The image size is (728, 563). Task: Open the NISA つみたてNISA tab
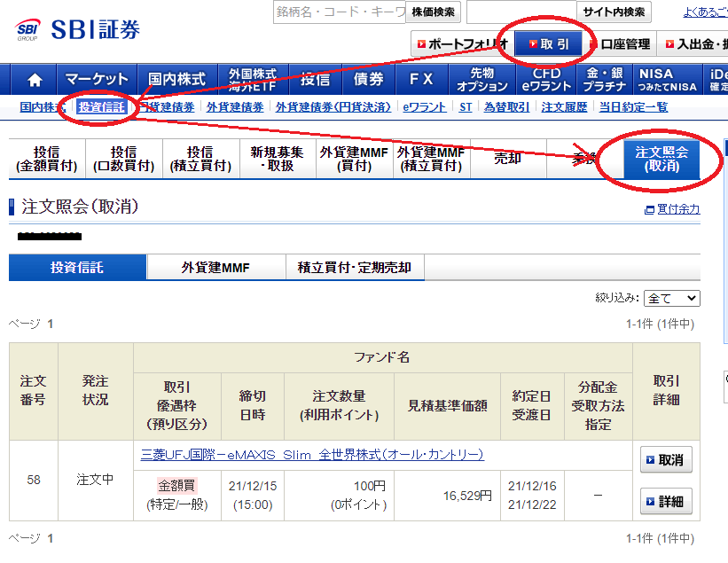(668, 80)
